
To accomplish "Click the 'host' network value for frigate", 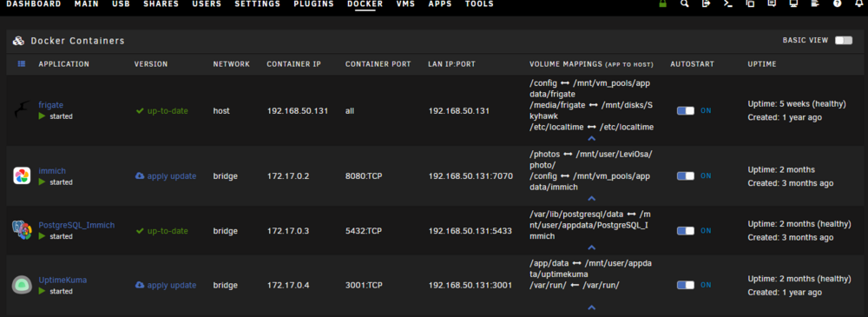I will [221, 111].
